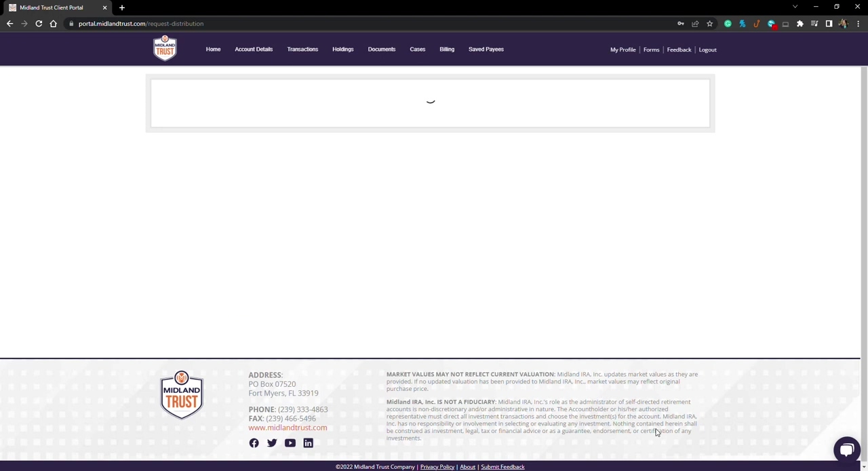The image size is (868, 471).
Task: Go to browser home page icon
Action: click(x=53, y=24)
